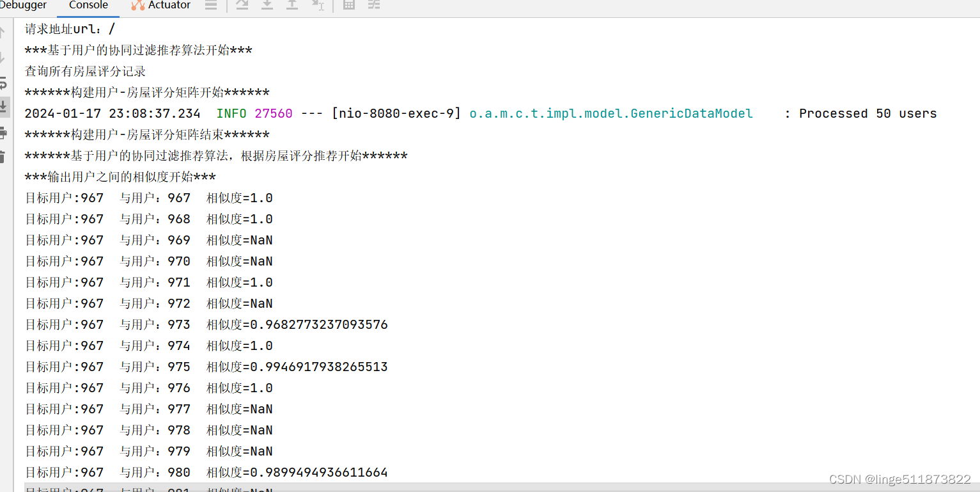
Task: Click the Actuator tab's orange icon
Action: pyautogui.click(x=137, y=5)
